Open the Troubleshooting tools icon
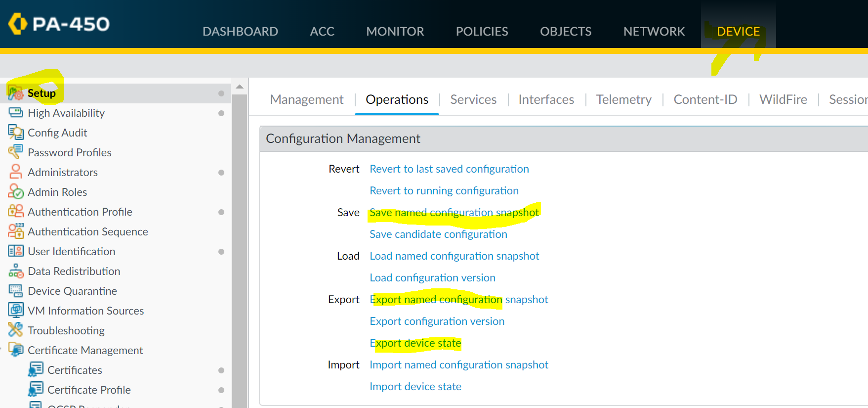Image resolution: width=868 pixels, height=408 pixels. point(15,330)
